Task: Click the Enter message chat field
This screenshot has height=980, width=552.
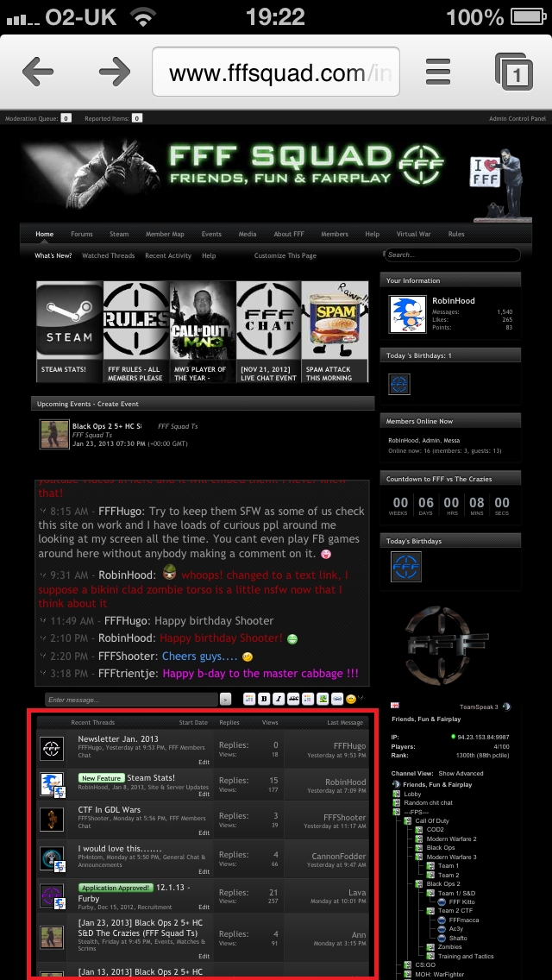Action: 131,700
